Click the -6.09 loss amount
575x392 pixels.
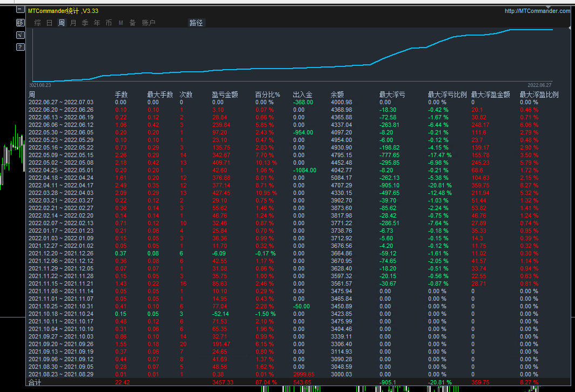pyautogui.click(x=219, y=253)
